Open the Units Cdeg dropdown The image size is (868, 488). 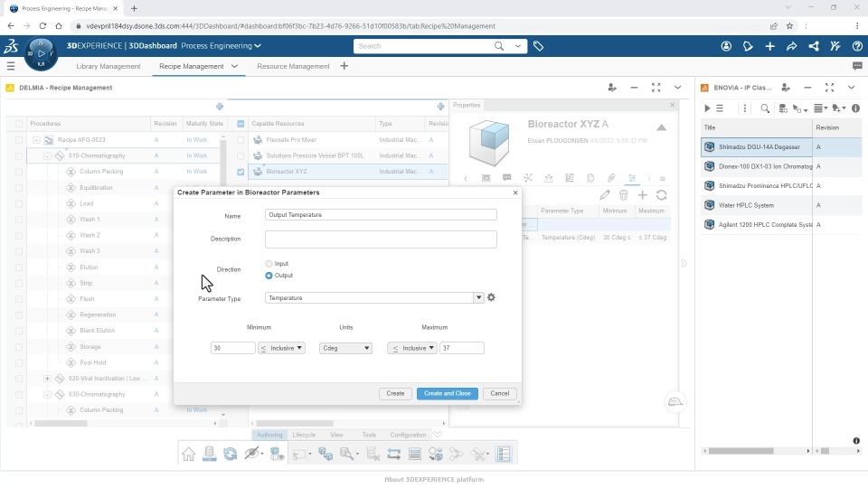346,348
